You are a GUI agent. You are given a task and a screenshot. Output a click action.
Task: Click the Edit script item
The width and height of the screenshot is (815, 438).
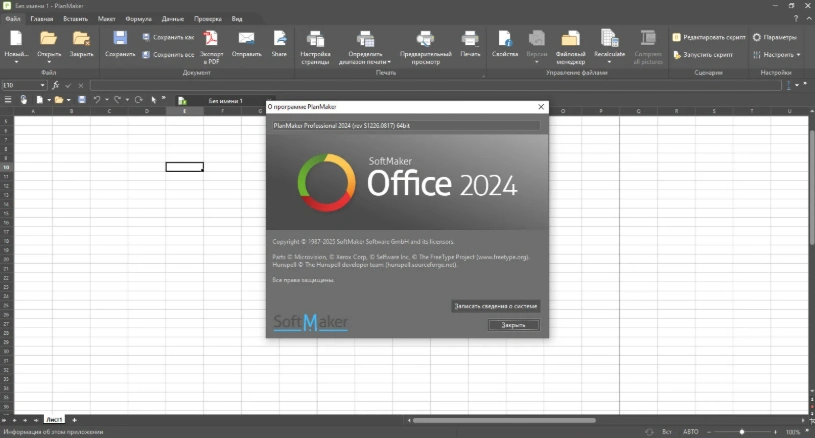[709, 37]
